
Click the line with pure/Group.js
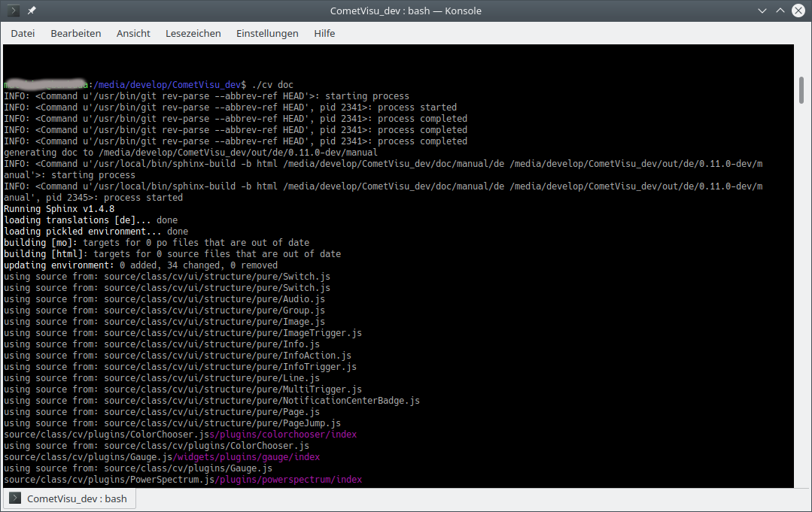point(164,311)
